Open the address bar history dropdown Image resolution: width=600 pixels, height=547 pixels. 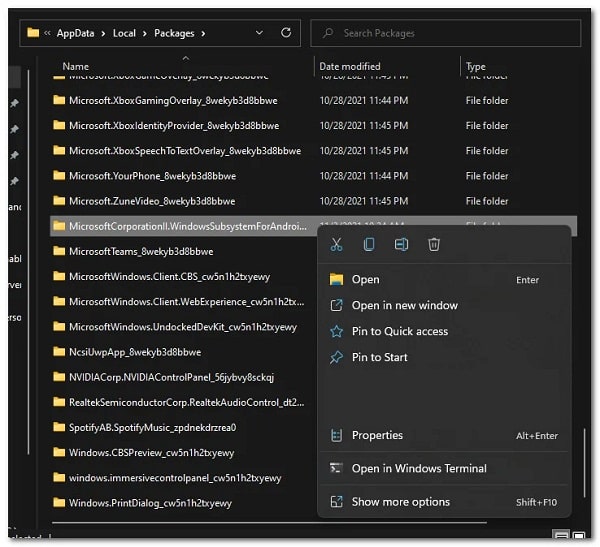(x=260, y=33)
